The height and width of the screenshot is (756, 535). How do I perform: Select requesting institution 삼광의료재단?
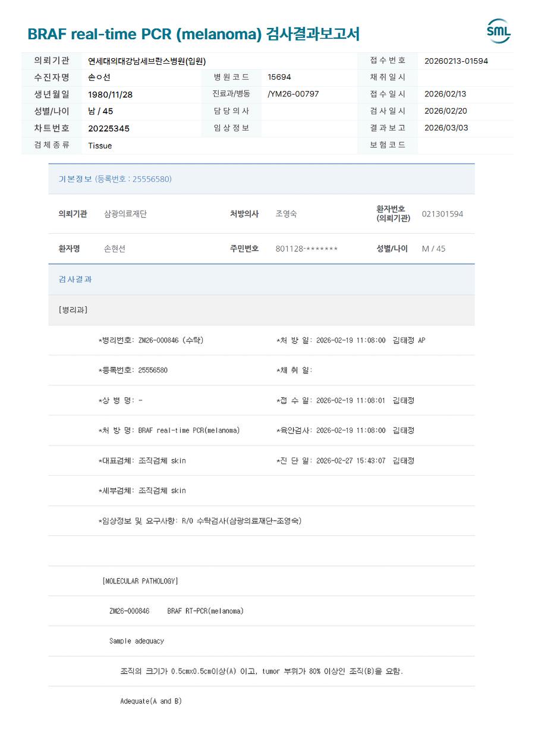(x=125, y=214)
